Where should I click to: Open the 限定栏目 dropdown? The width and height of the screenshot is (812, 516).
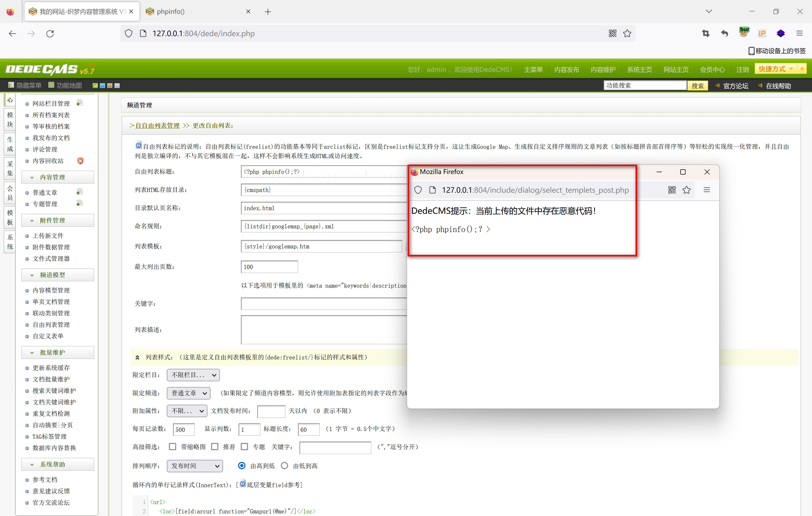click(x=193, y=375)
